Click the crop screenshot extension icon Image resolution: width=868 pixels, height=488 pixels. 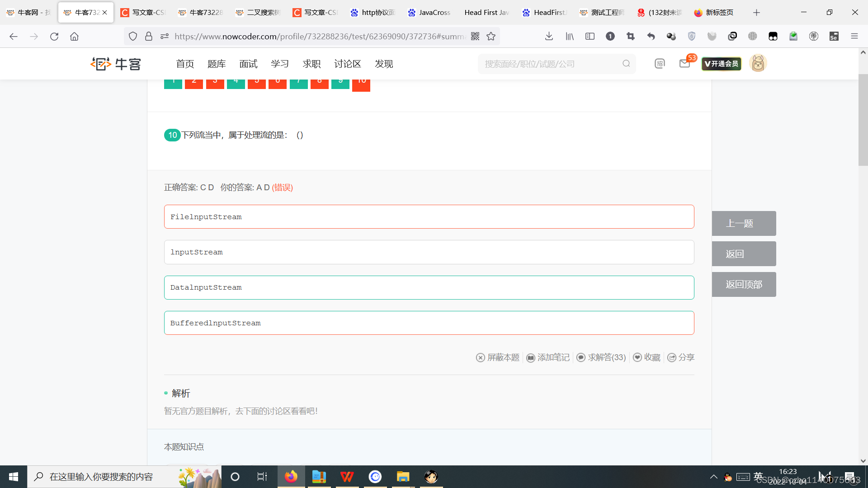coord(631,37)
